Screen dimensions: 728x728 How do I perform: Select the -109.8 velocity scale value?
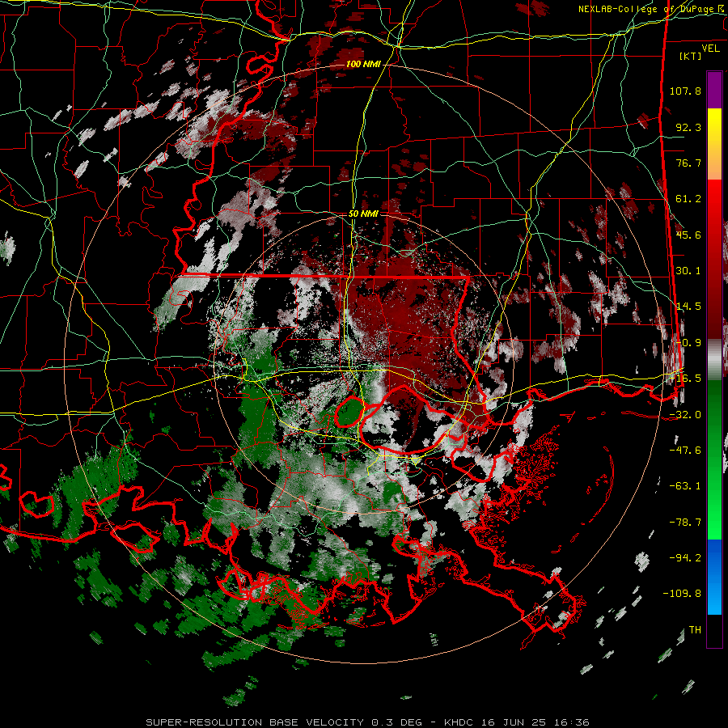[682, 594]
